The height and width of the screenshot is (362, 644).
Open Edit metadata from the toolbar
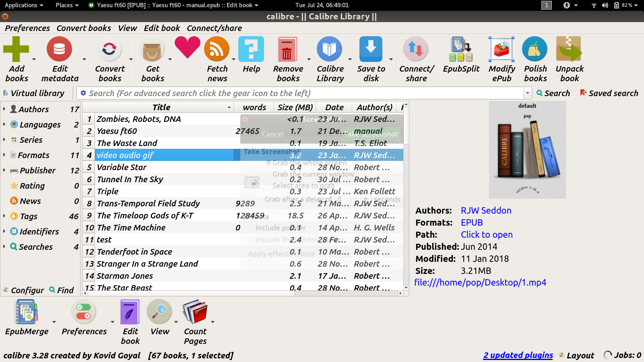pyautogui.click(x=59, y=49)
